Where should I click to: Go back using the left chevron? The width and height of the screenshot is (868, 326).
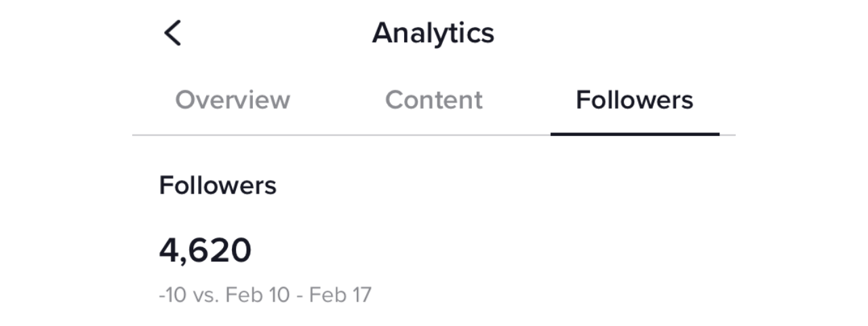coord(173,33)
